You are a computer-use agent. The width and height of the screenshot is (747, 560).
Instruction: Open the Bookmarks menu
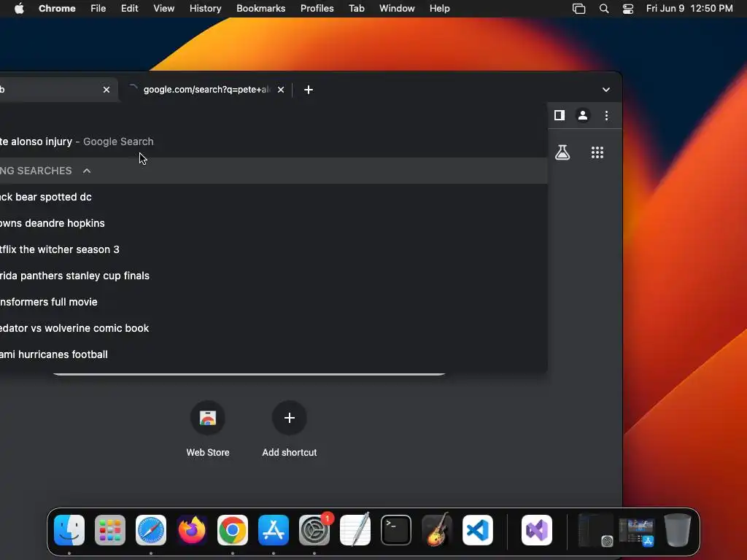tap(260, 9)
